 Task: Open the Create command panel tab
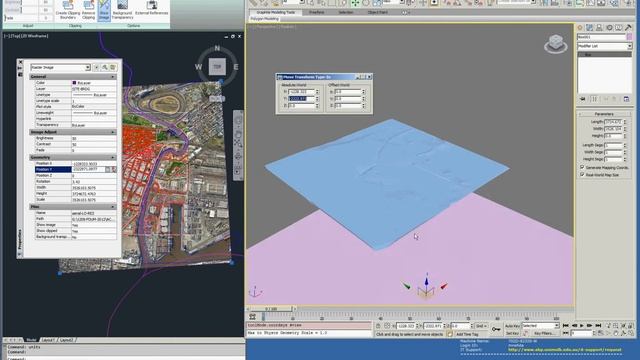pyautogui.click(x=580, y=27)
